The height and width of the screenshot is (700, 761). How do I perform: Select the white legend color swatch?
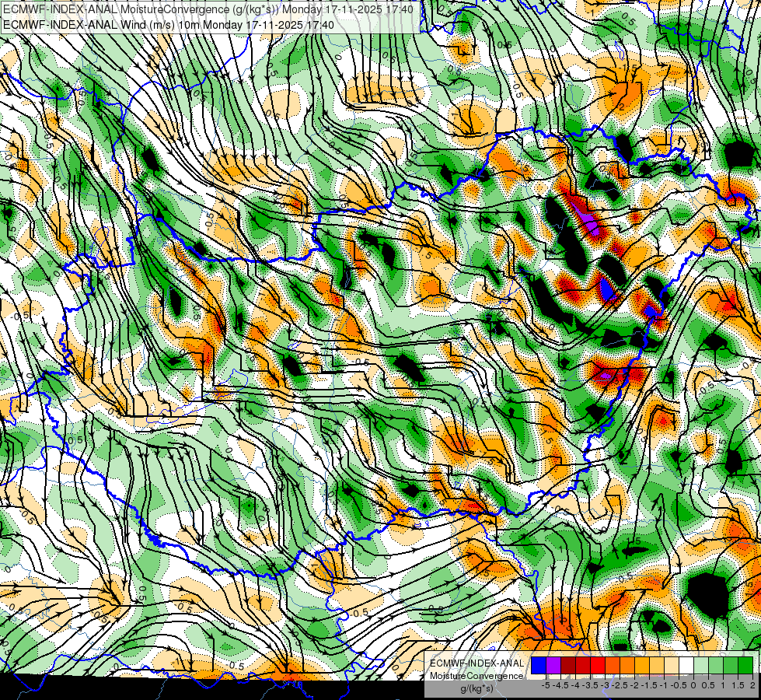click(x=686, y=666)
